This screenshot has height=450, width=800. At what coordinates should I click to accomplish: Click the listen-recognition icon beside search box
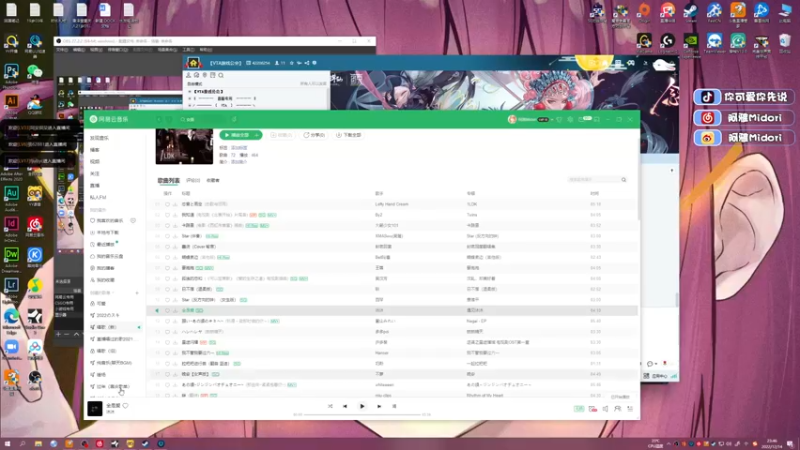point(234,119)
